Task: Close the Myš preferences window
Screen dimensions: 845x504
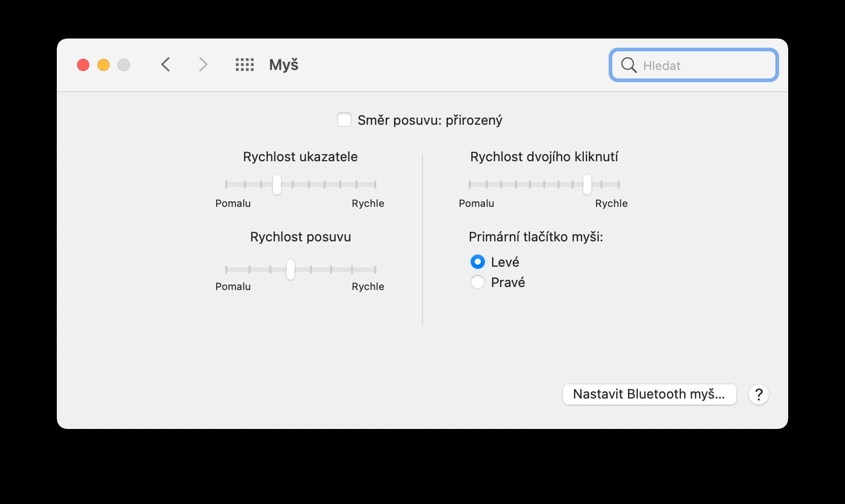Action: point(83,65)
